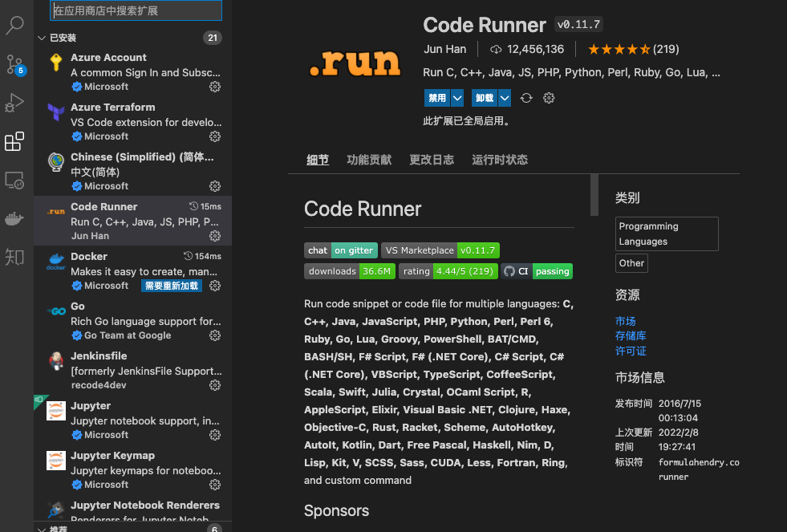Open gear settings for Jupyter extension
The image size is (787, 532).
point(215,435)
